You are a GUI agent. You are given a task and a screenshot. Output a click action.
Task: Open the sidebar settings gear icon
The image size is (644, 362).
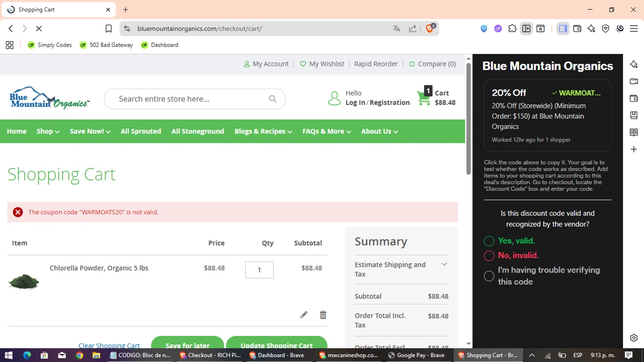coord(634,338)
